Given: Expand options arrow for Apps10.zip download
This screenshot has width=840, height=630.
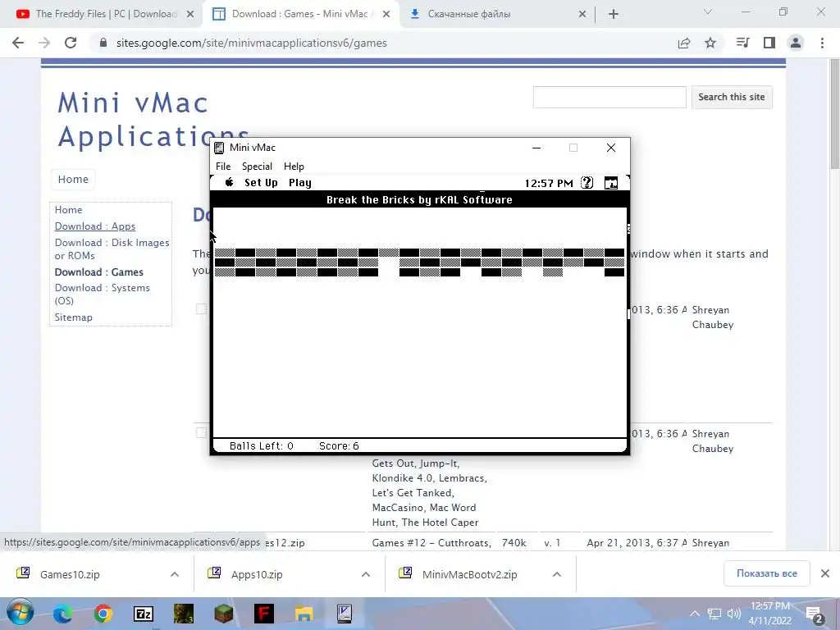Looking at the screenshot, I should 366,574.
